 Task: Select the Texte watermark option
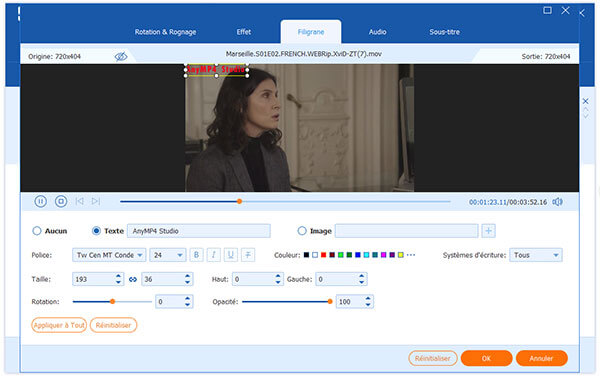click(x=96, y=231)
